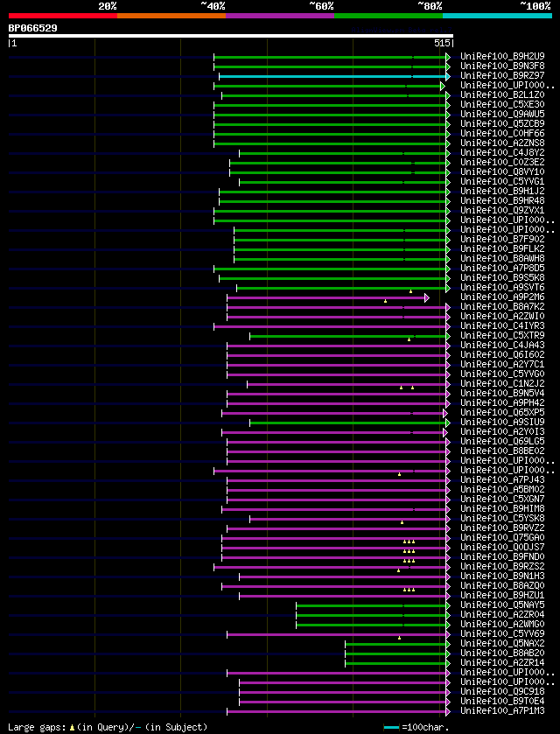Pick subject UniRef100_C4JA43

502,346
